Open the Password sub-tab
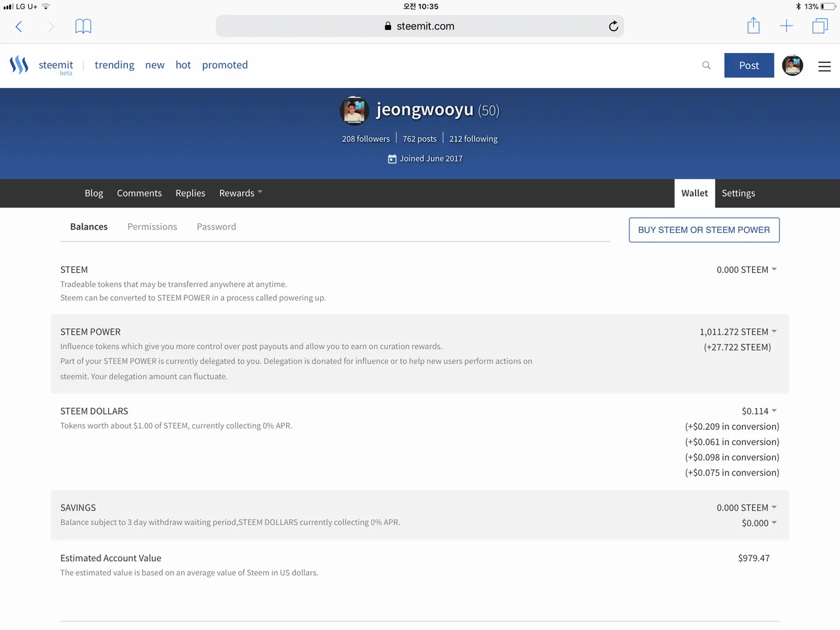Viewport: 840px width, 630px height. tap(217, 226)
